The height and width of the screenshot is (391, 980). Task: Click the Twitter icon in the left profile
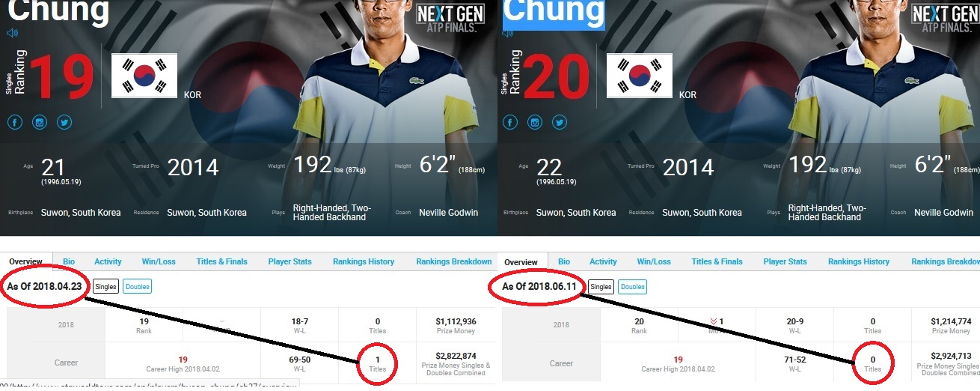coord(64,122)
